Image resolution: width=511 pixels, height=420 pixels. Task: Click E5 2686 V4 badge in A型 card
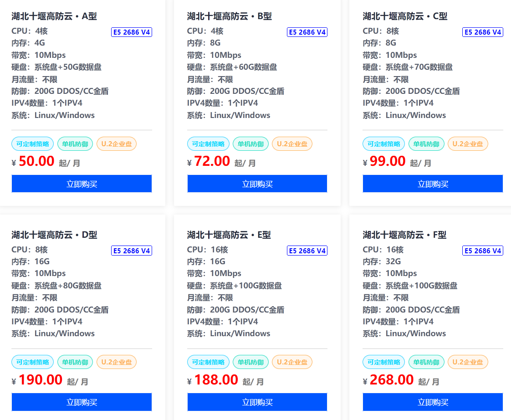pyautogui.click(x=132, y=32)
